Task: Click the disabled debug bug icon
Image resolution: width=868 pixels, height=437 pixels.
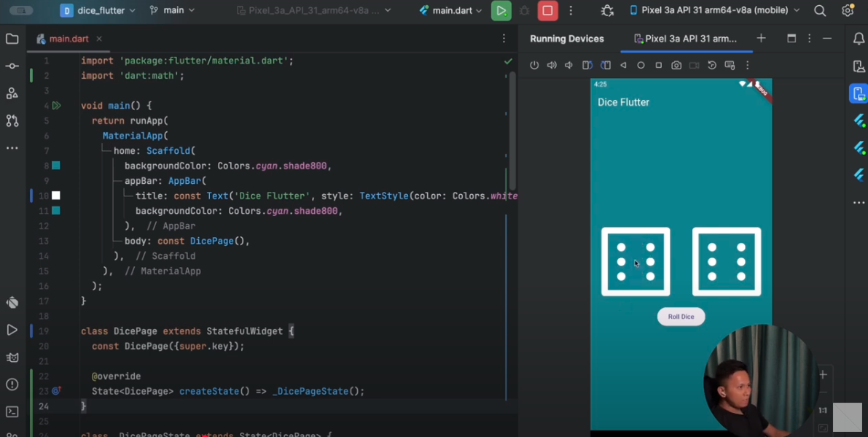Action: (524, 10)
